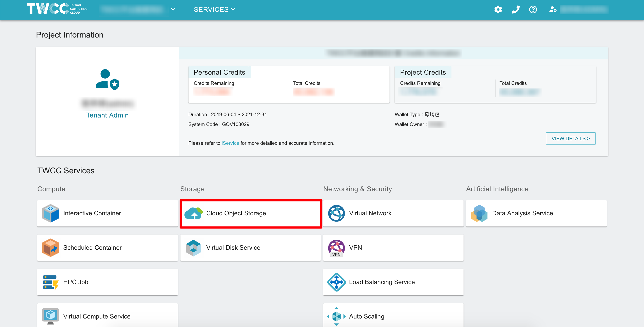Open the Interactive Container service

[x=108, y=213]
